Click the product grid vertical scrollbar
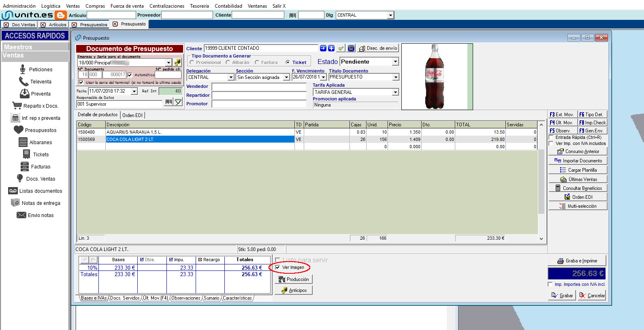Viewport: 644px width, 330px height. [x=541, y=181]
